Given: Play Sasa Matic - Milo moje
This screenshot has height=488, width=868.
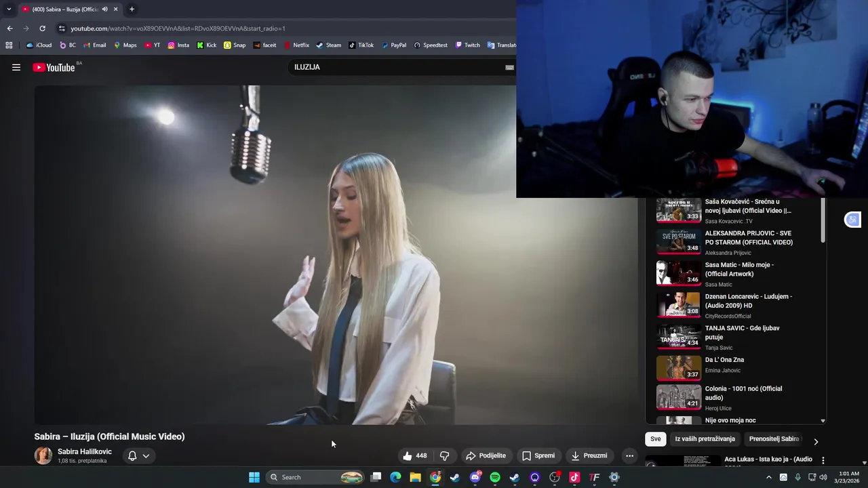Looking at the screenshot, I should (736, 274).
